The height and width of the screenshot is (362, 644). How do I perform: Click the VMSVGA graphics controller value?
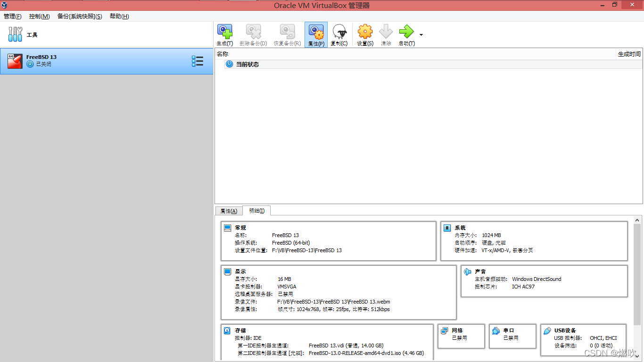[287, 287]
